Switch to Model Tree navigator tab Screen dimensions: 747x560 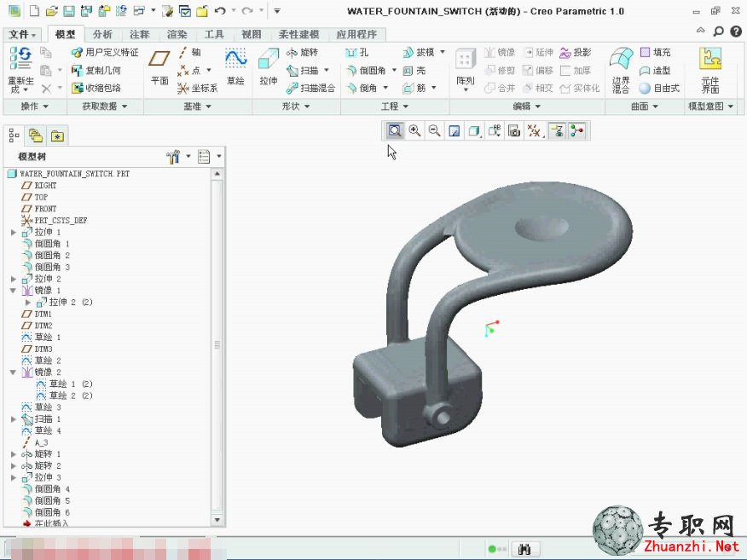[14, 136]
